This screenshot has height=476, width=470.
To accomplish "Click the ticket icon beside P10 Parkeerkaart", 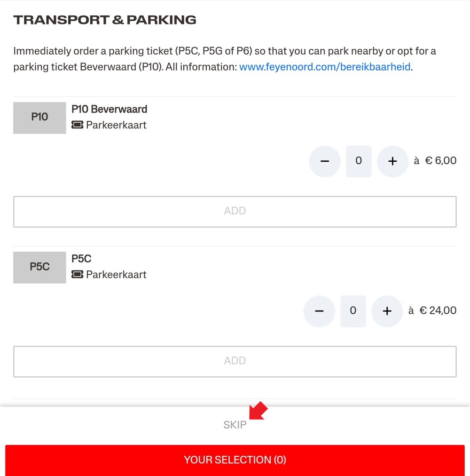I will (x=78, y=125).
